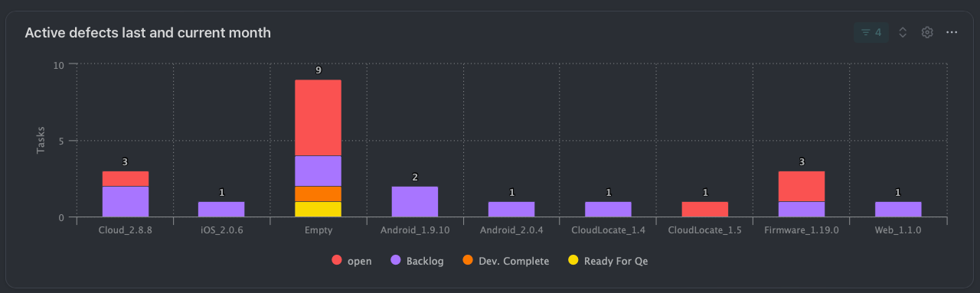The width and height of the screenshot is (980, 293).
Task: Select the Android_1.9.10 bar
Action: [x=414, y=202]
